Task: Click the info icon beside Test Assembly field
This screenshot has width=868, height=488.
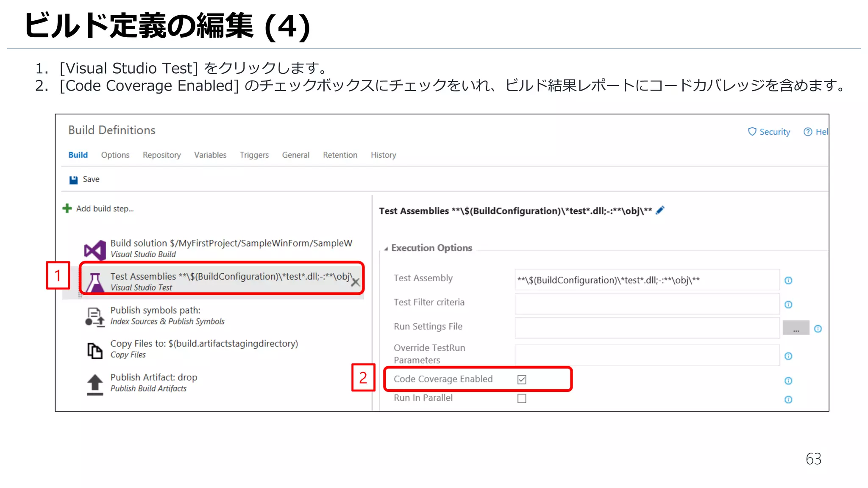Action: click(x=788, y=280)
